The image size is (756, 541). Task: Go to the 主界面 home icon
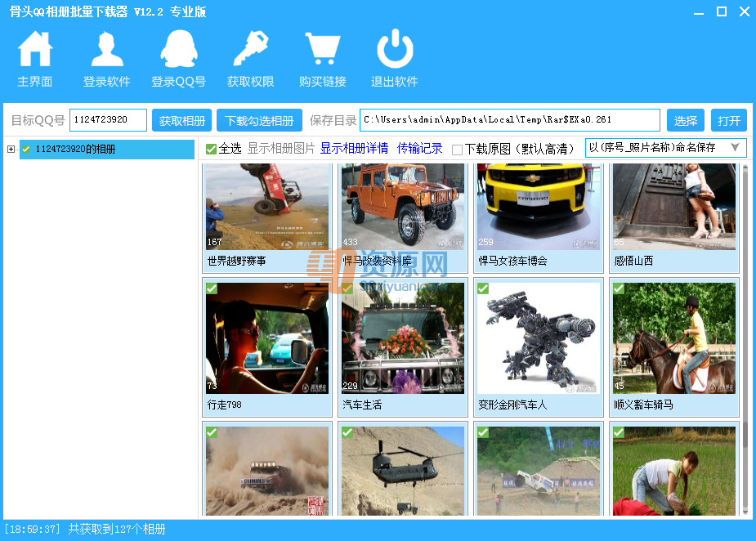34,49
